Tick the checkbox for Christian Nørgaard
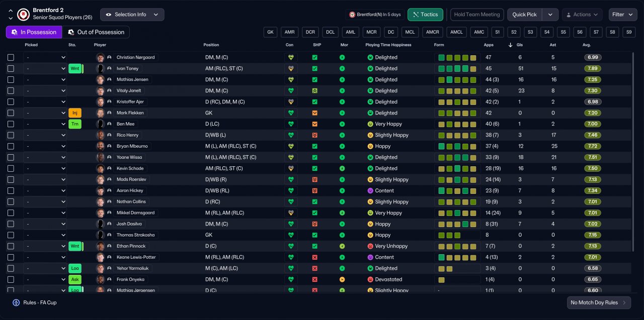This screenshot has height=320, width=644. (11, 57)
